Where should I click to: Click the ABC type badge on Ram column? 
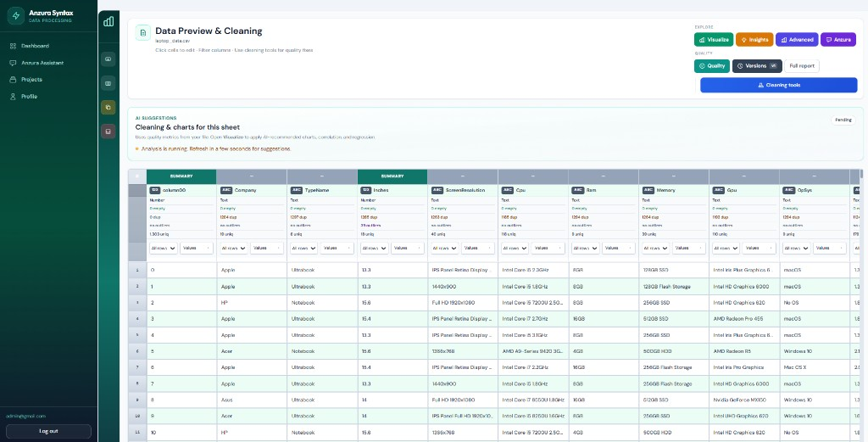578,190
